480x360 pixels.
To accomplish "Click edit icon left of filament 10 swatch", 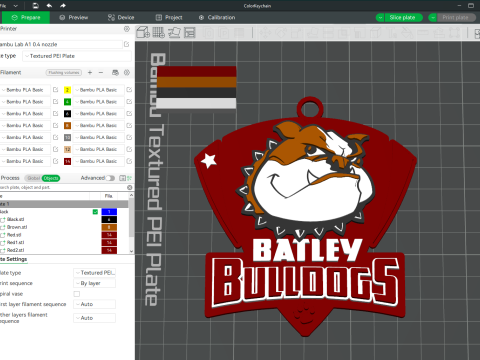I will click(56, 137).
